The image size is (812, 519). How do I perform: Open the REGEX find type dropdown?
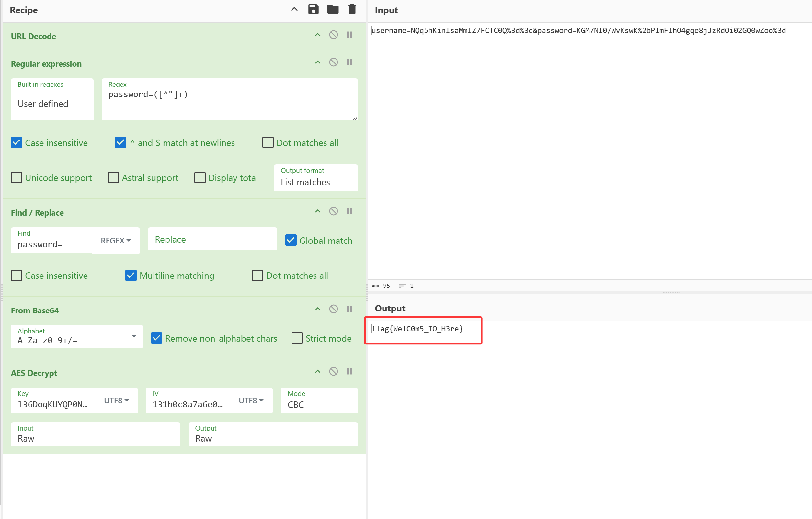(x=116, y=241)
